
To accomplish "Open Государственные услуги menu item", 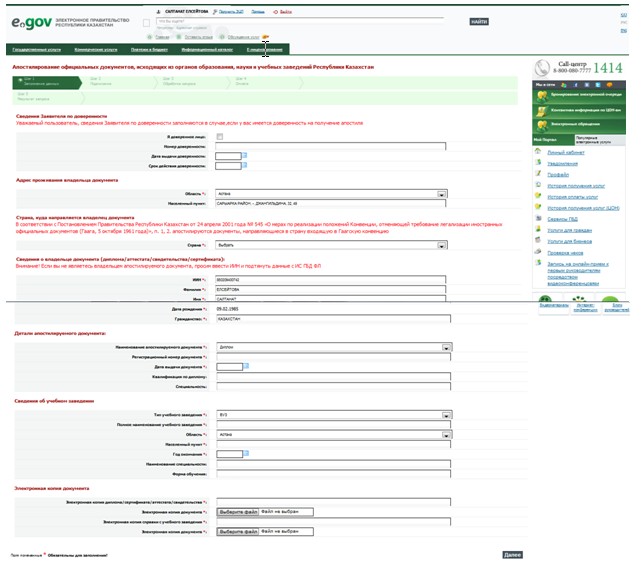I will [x=37, y=49].
